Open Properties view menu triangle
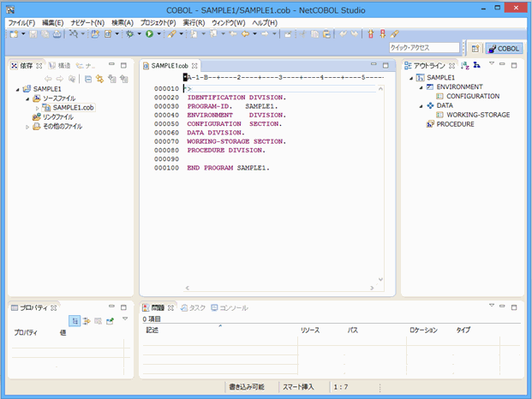 tap(125, 319)
